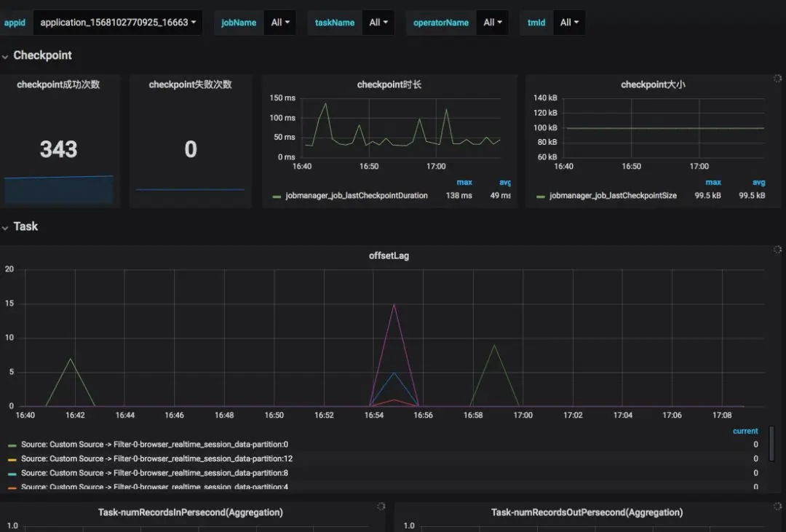Click loading spinner icon on offsetLag panel
Viewport: 786px width, 532px height.
(777, 249)
